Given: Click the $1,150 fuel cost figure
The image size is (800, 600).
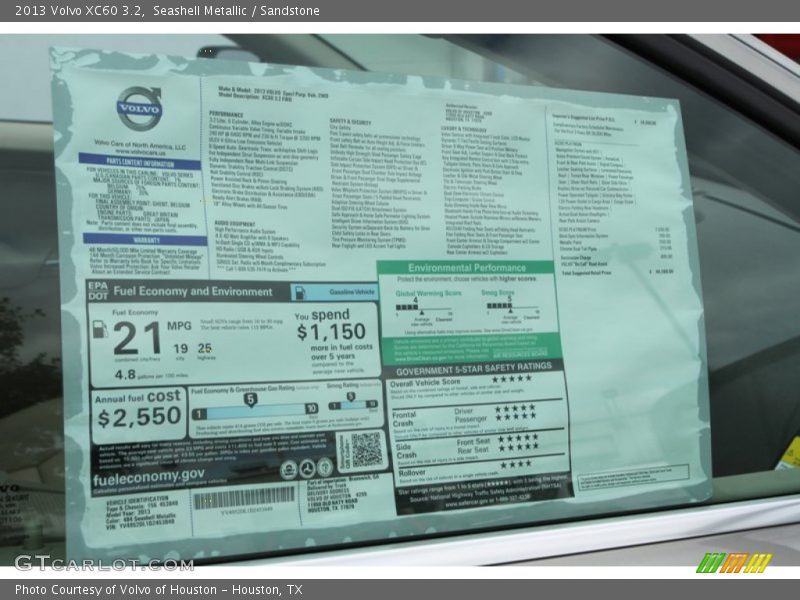Looking at the screenshot, I should [331, 333].
